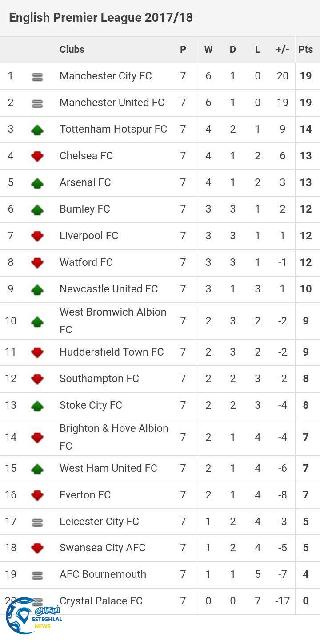Open Manchester United FC club link
Viewport: 320px width, 644px height.
tap(112, 103)
